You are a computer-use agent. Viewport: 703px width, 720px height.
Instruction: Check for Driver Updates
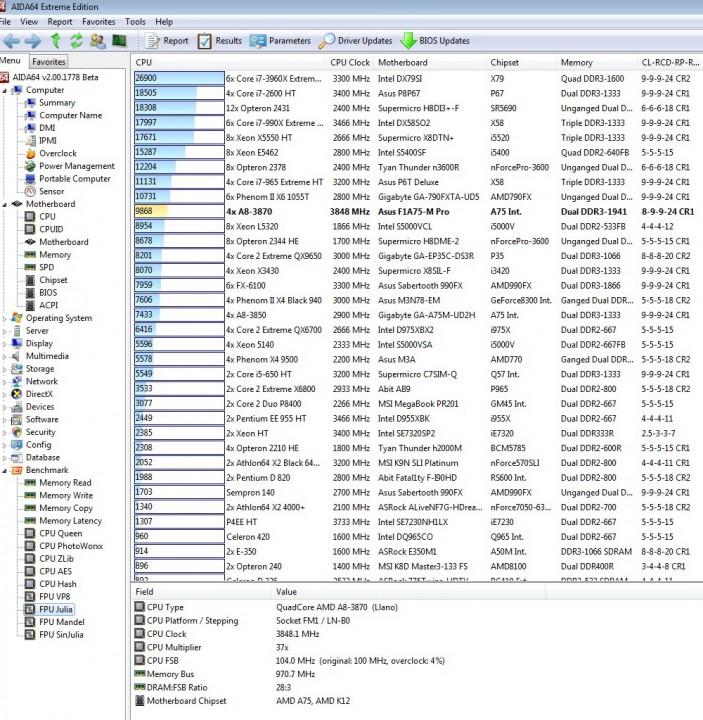(x=355, y=41)
